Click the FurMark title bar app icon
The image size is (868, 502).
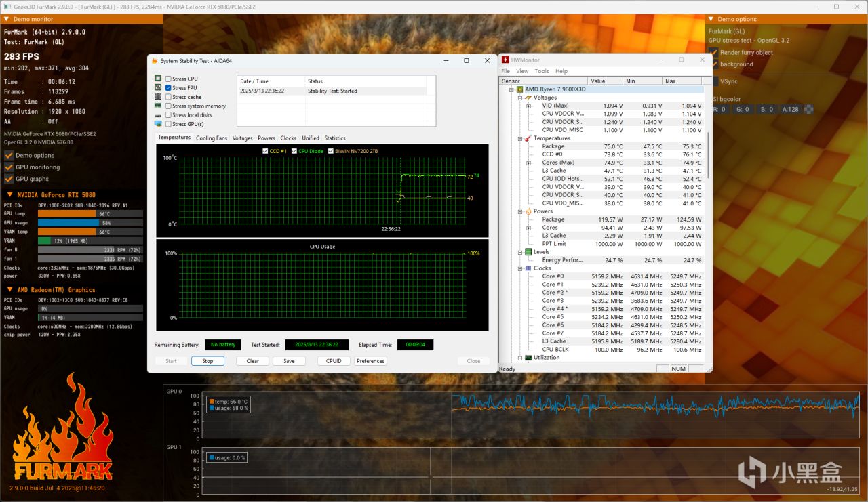coord(6,7)
